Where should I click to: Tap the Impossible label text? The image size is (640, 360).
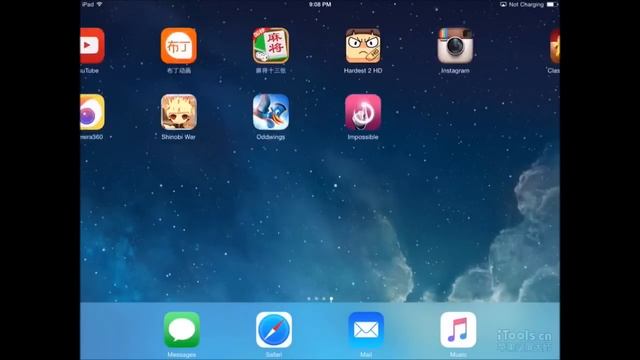(x=363, y=137)
